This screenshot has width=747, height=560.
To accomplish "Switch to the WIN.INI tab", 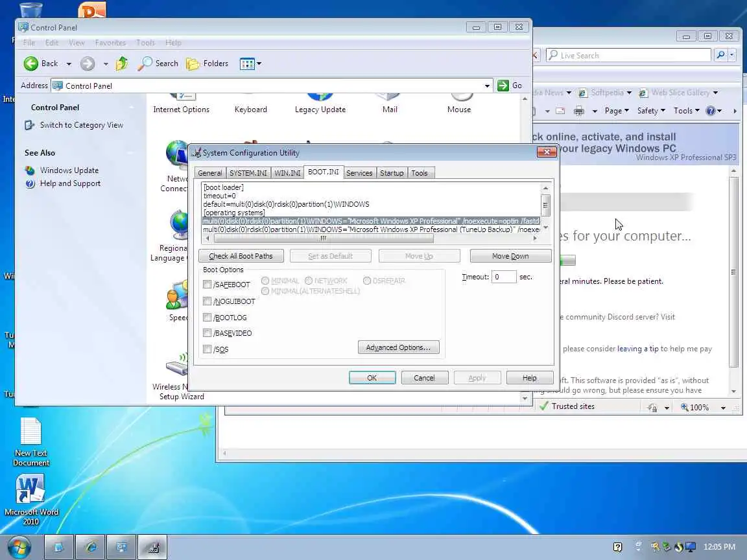I will tap(287, 173).
